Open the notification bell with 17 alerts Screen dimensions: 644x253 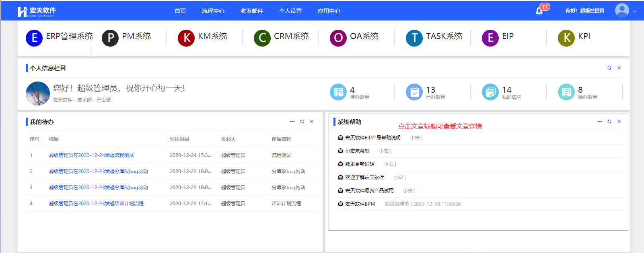(539, 11)
